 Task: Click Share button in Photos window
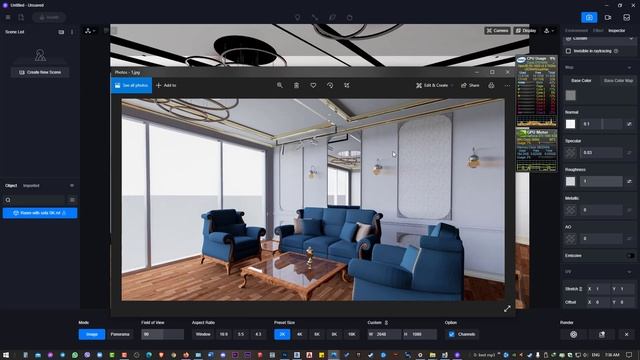click(470, 85)
